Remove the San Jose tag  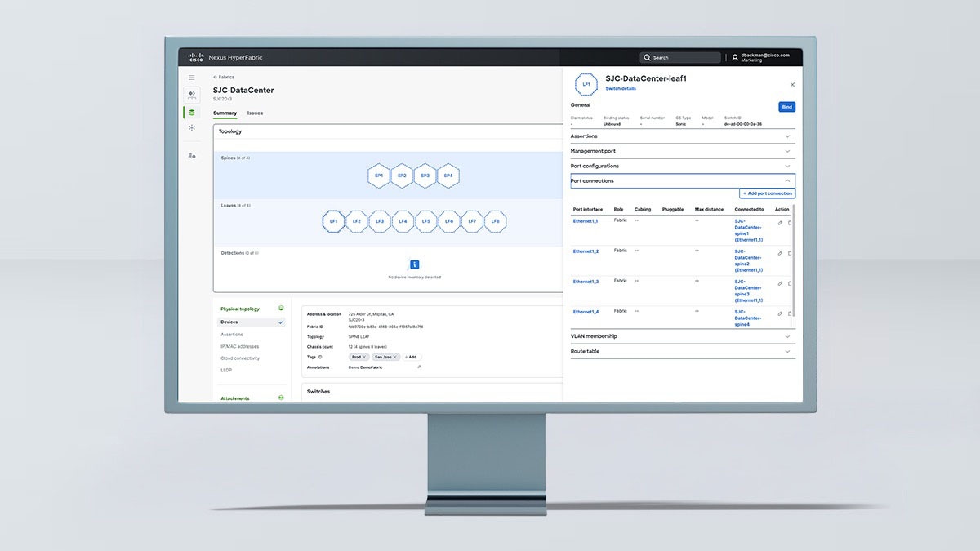click(x=395, y=357)
